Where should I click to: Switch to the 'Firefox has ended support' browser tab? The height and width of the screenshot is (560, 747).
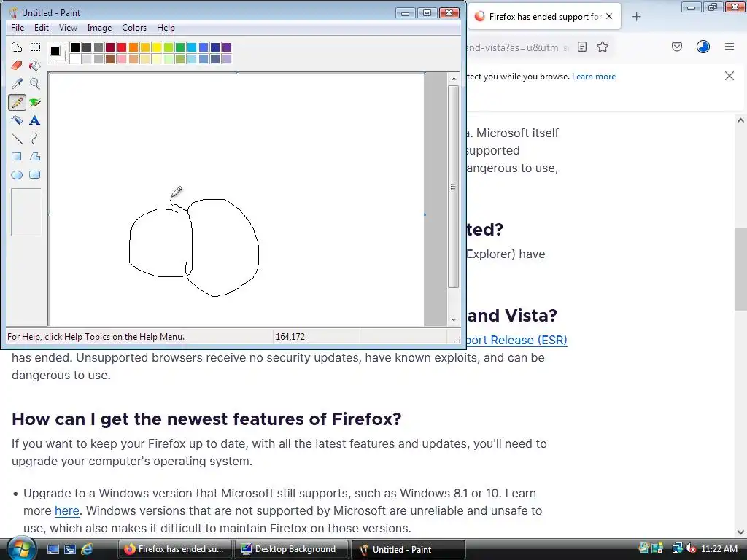click(543, 17)
